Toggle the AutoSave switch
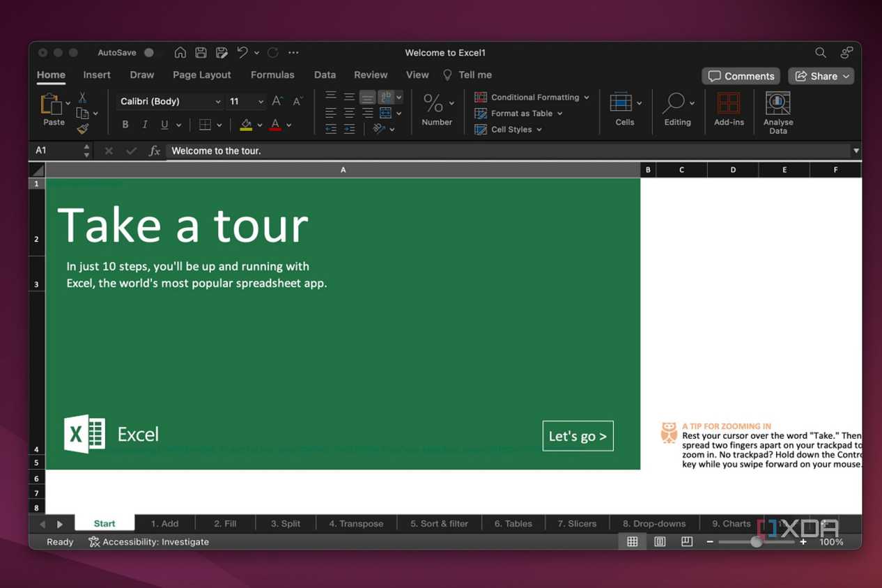The image size is (882, 588). (153, 52)
